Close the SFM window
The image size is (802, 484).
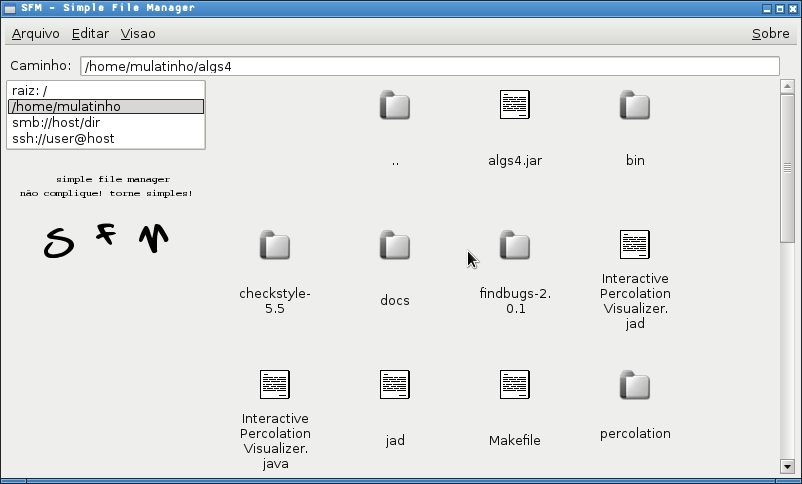tap(793, 9)
